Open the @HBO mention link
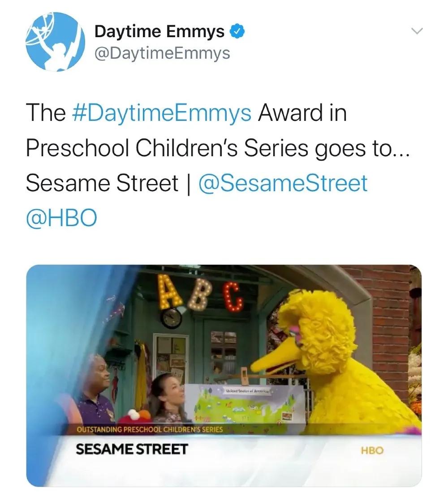 coord(61,218)
